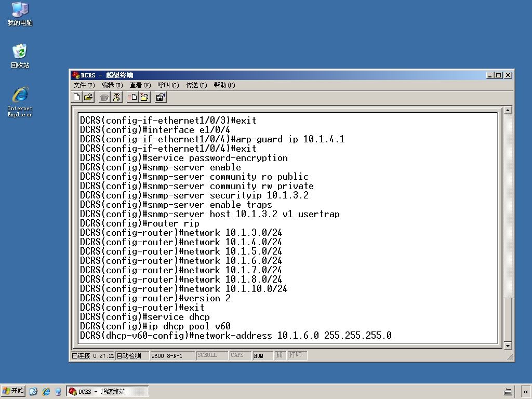This screenshot has width=532, height=399.
Task: Click terminal scrollbar down arrow
Action: pos(508,345)
